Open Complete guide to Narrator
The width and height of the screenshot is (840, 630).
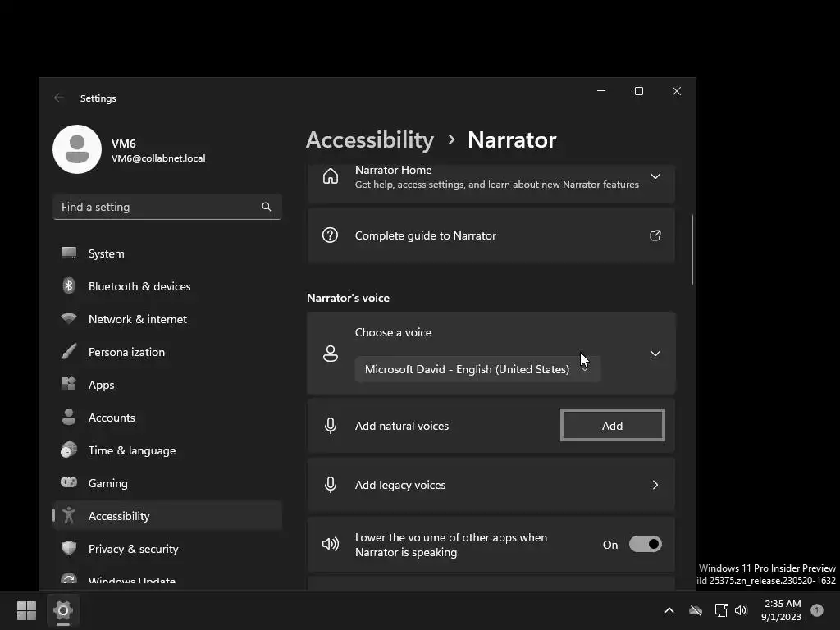click(x=491, y=235)
